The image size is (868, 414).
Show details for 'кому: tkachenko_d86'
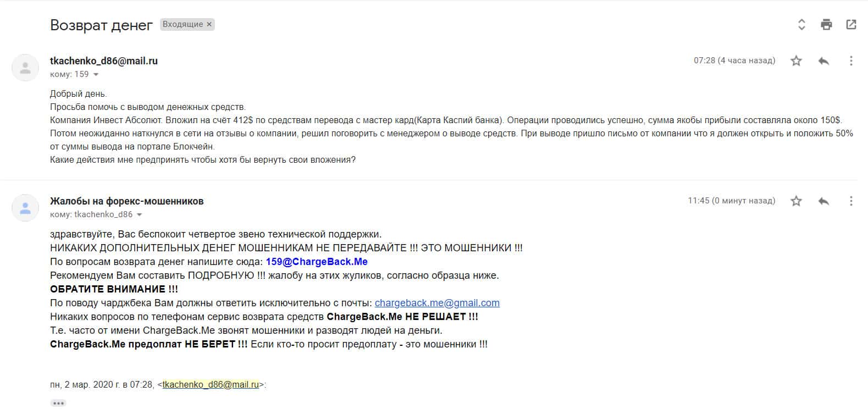pyautogui.click(x=140, y=215)
